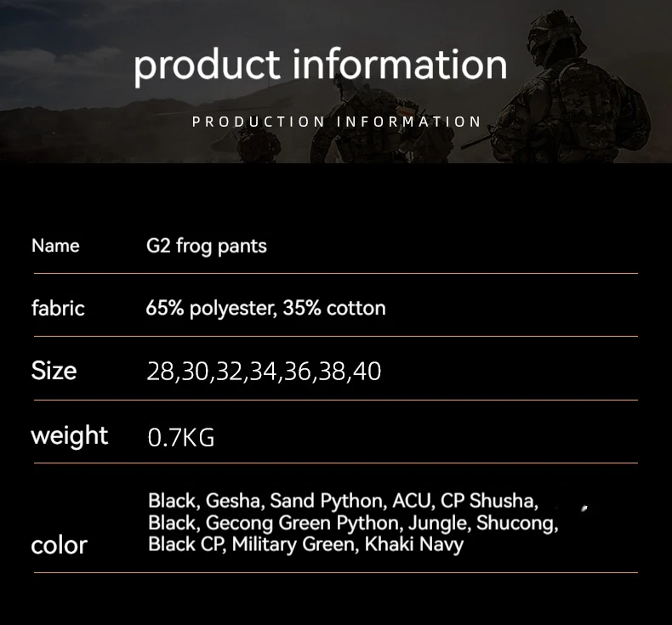The height and width of the screenshot is (625, 672).
Task: Select the 'Size' row label
Action: 54,371
